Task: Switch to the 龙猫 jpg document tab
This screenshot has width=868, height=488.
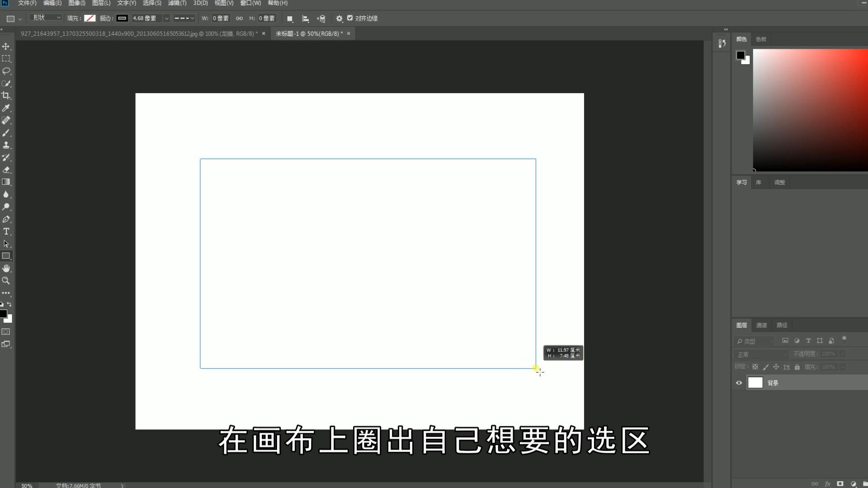Action: 139,34
